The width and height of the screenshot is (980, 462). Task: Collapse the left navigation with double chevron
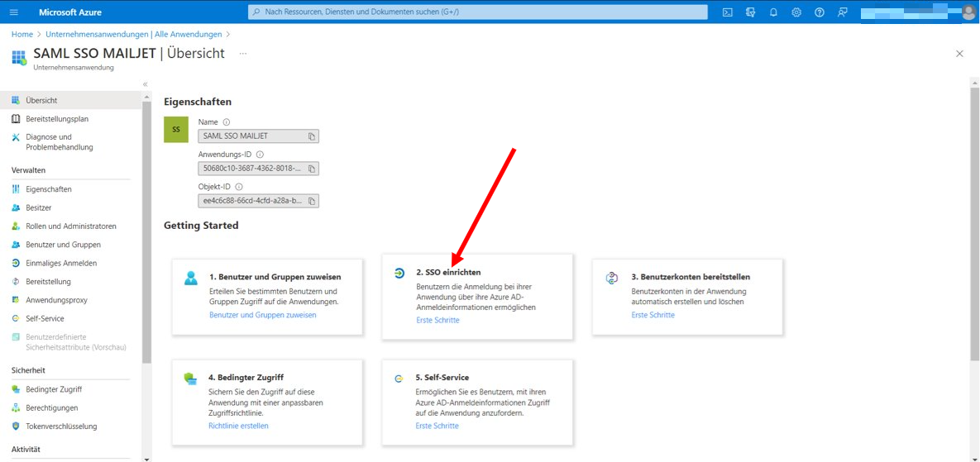click(145, 83)
